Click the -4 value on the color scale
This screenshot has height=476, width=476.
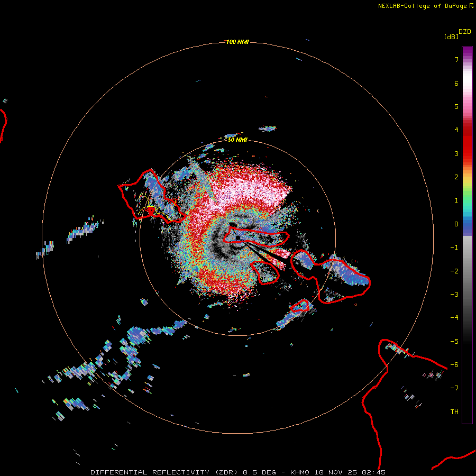click(454, 317)
